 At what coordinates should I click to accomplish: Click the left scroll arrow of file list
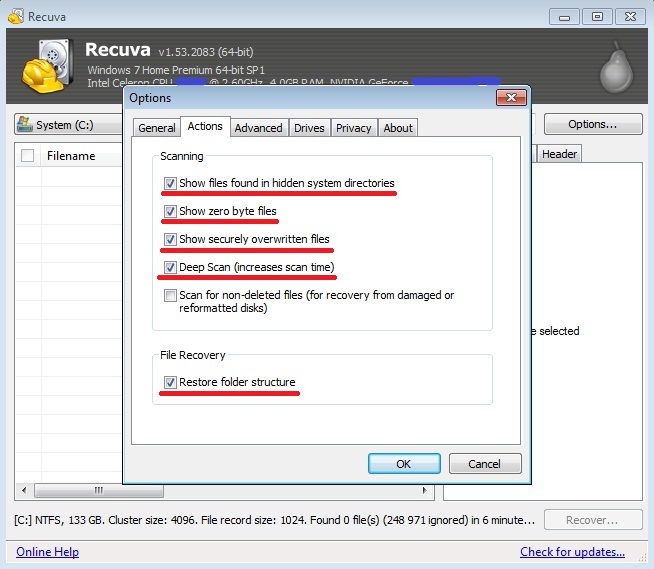pyautogui.click(x=24, y=490)
